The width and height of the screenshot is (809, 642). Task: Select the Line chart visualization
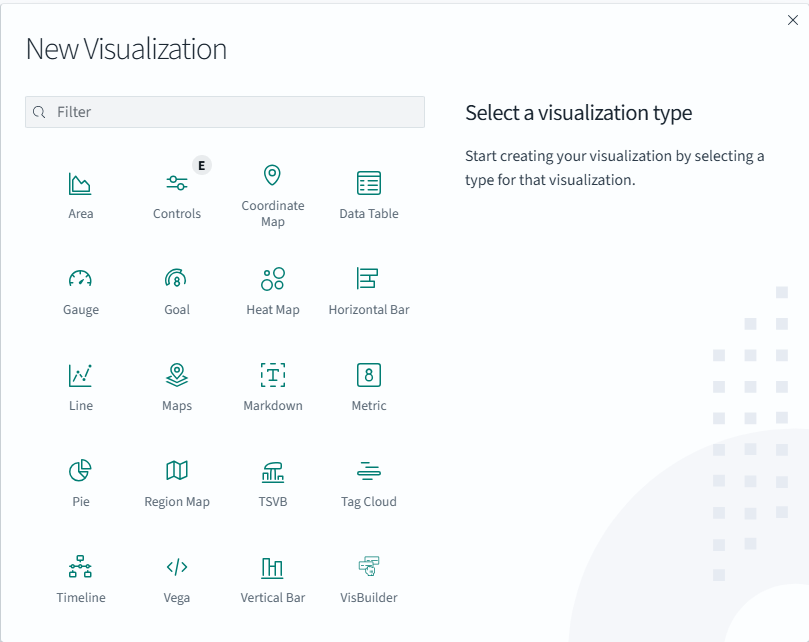[80, 387]
